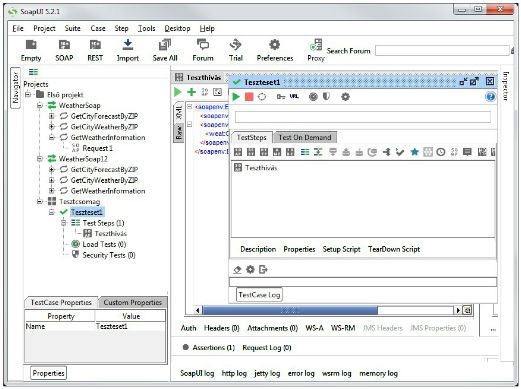Open the TearDown Script tab

[x=394, y=249]
